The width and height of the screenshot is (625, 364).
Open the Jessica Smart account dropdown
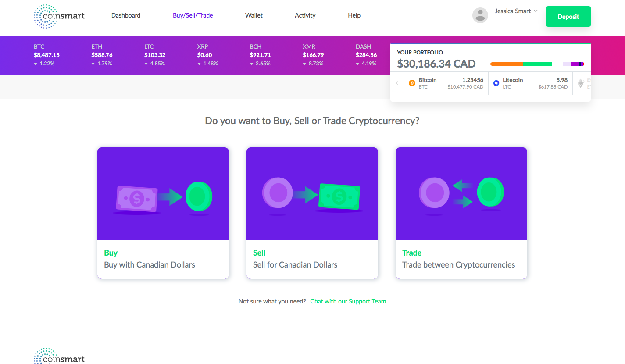tap(516, 11)
